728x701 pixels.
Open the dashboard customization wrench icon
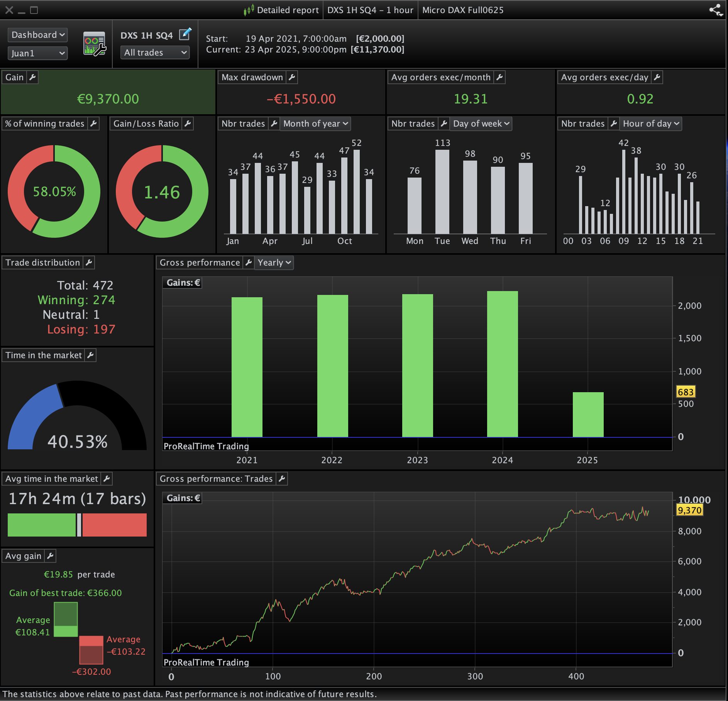[x=95, y=44]
